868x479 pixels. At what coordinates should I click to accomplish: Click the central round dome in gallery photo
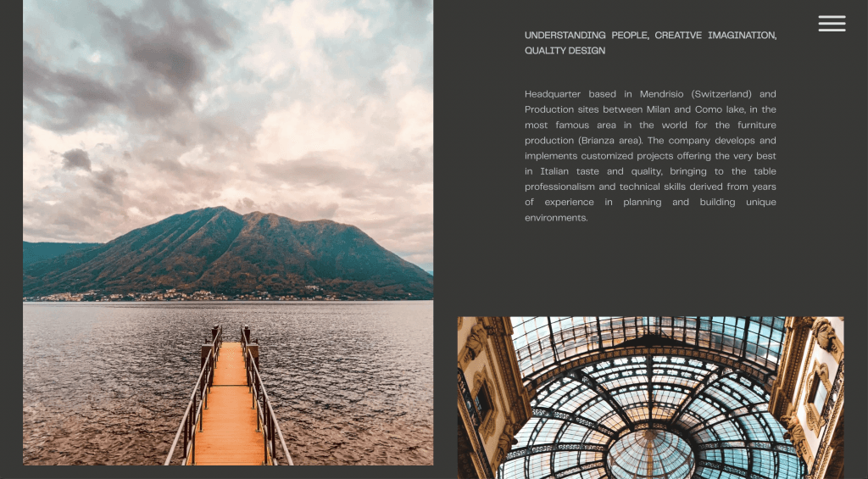tap(650, 454)
